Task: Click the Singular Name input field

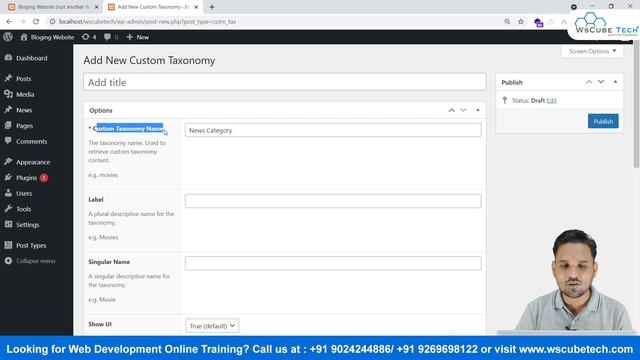Action: [333, 263]
